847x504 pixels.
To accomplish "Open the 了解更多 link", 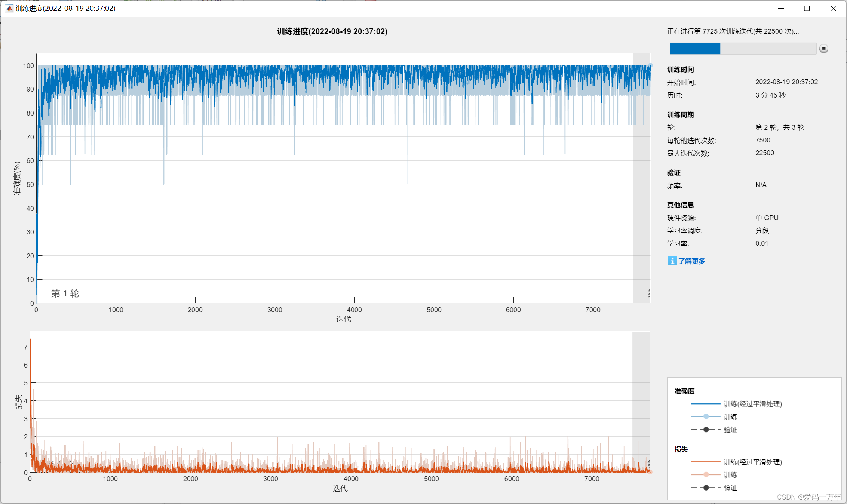I will pyautogui.click(x=692, y=261).
